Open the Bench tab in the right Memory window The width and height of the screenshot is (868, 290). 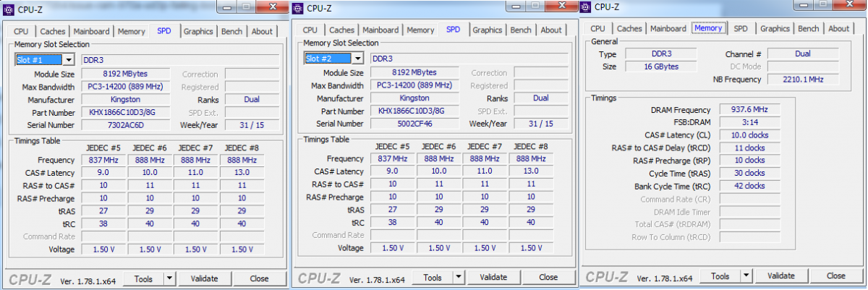pyautogui.click(x=809, y=29)
